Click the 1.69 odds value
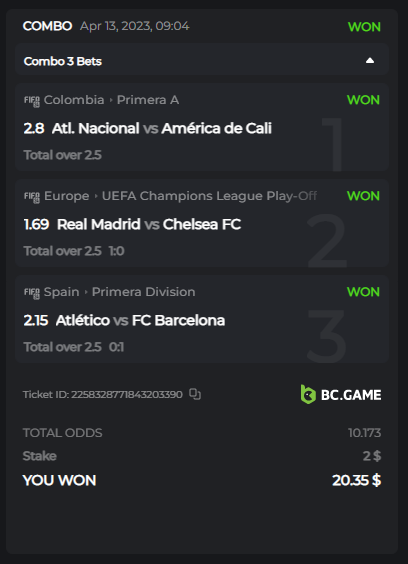Viewport: 408px width, 564px height. (x=36, y=224)
